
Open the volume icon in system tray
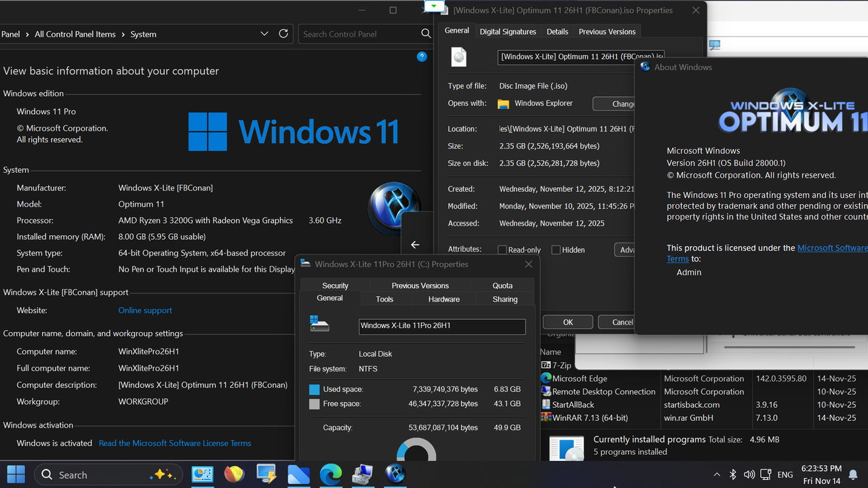(x=749, y=474)
